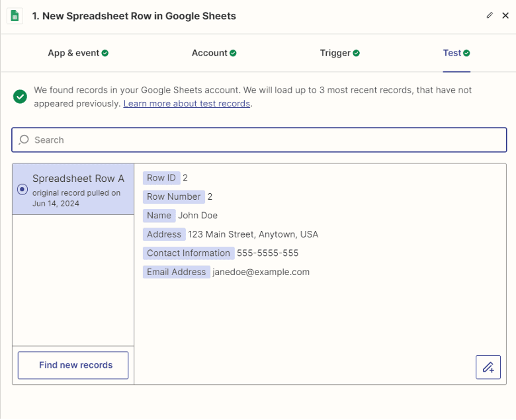Focus the Search records input field
The width and height of the screenshot is (516, 420).
pyautogui.click(x=265, y=140)
